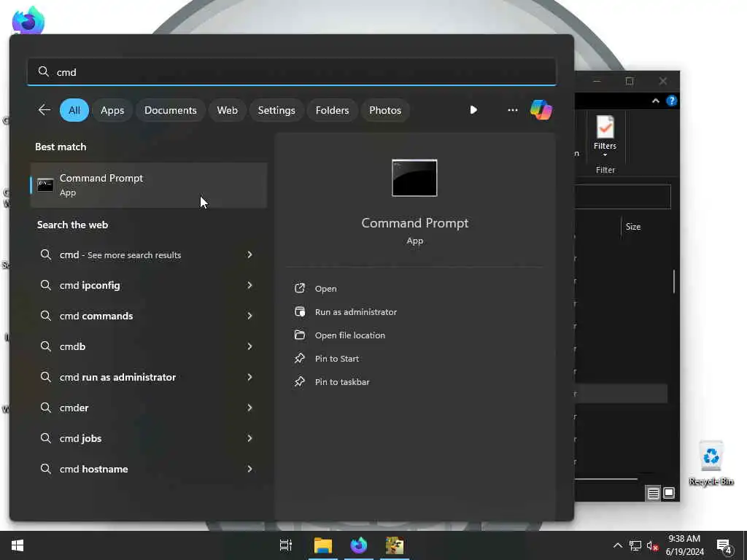Open Firefox from the taskbar
This screenshot has width=747, height=560.
pyautogui.click(x=359, y=545)
